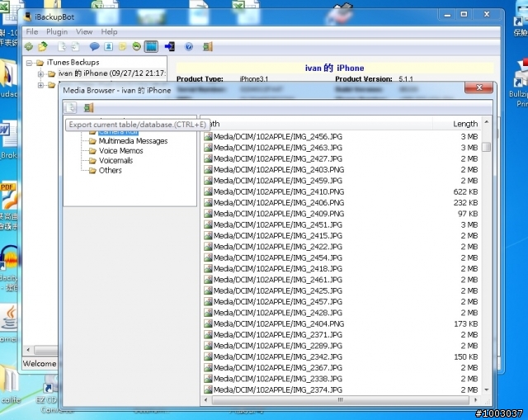Screen dimensions: 528x420
Task: Select file IMG_2463.JPG
Action: point(278,148)
